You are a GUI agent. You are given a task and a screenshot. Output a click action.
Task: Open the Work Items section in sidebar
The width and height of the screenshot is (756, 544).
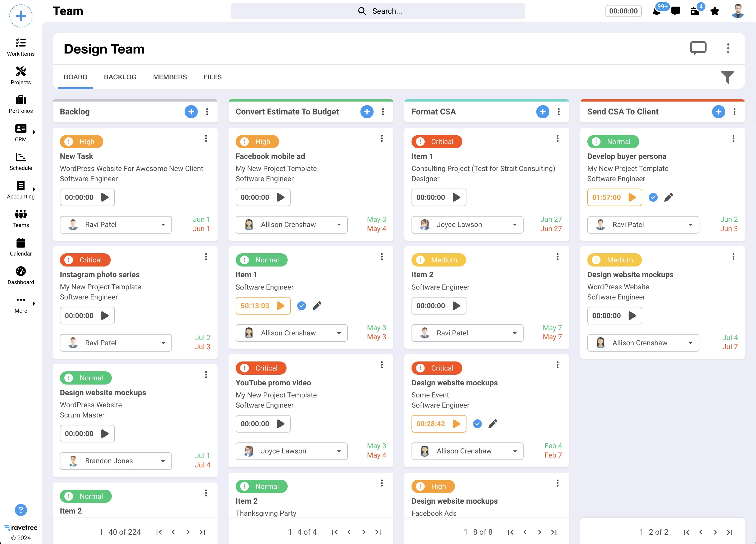click(21, 47)
